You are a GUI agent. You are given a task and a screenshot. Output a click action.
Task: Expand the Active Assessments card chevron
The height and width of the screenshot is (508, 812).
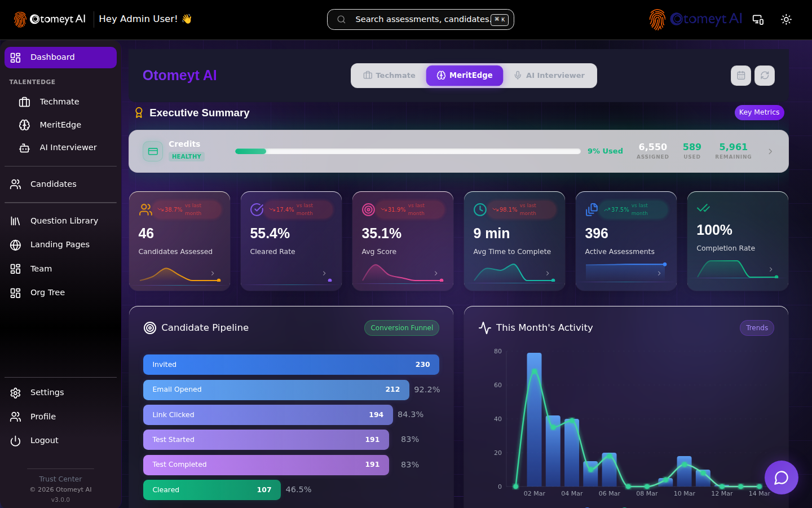tap(659, 273)
